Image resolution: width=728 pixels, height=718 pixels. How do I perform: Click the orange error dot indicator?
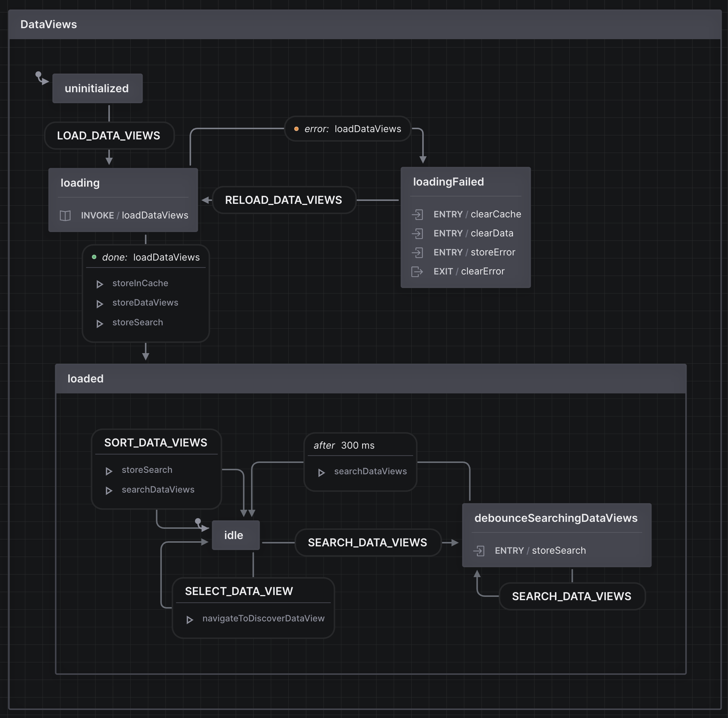(x=296, y=129)
